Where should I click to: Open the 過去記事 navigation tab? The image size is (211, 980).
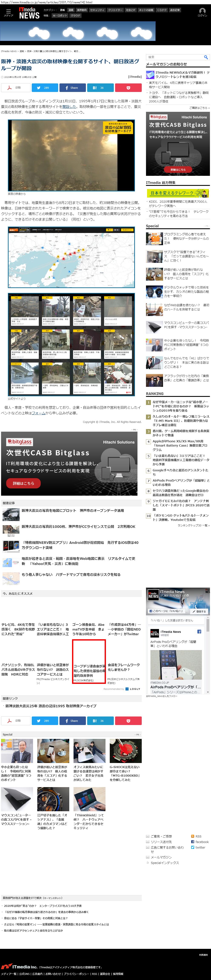pyautogui.click(x=175, y=10)
